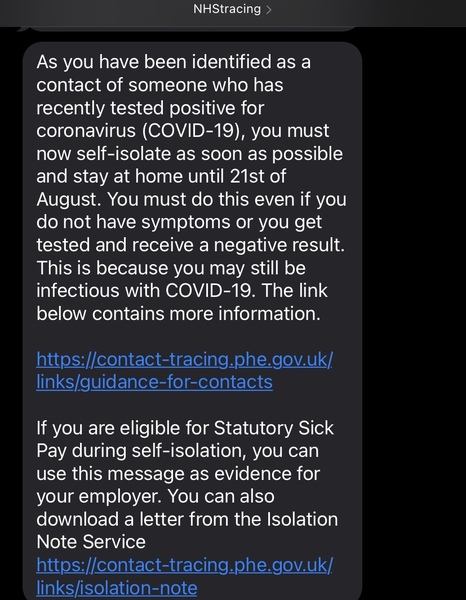The image size is (466, 600).
Task: Tap the 'As you have been identified' line
Action: tap(173, 62)
